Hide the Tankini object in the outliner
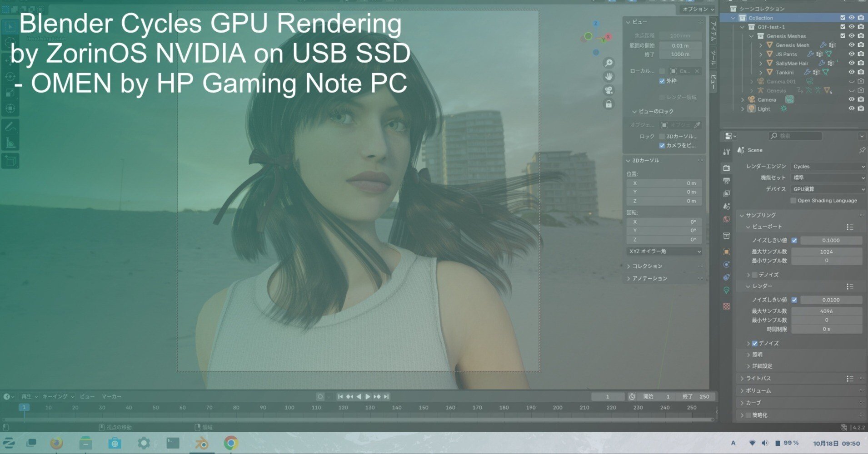Image resolution: width=868 pixels, height=454 pixels. tap(852, 72)
